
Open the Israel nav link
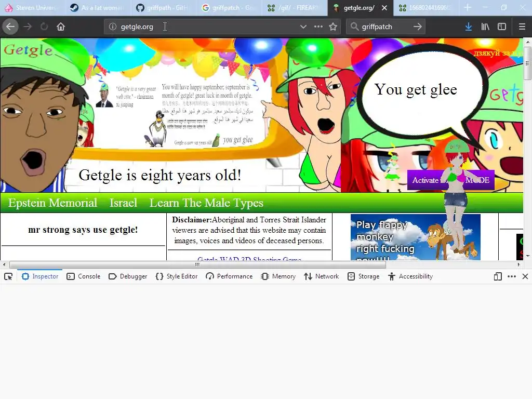[x=123, y=203]
